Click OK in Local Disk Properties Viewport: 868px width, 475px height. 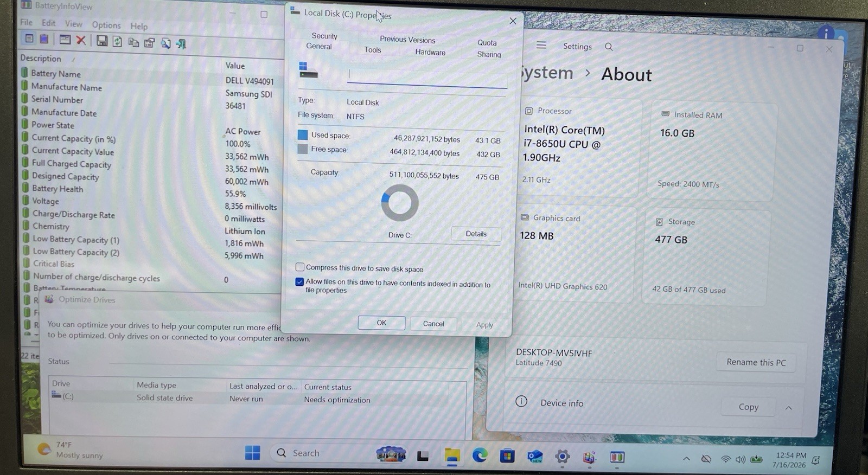(381, 323)
